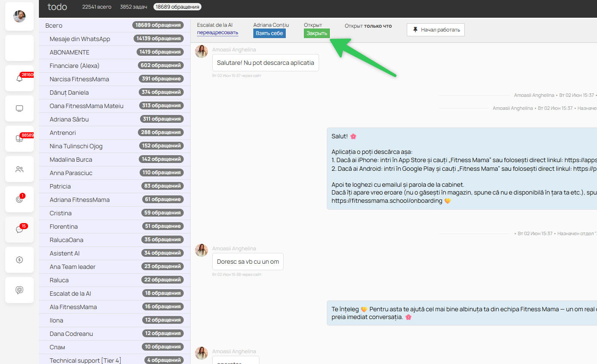Image resolution: width=597 pixels, height=364 pixels.
Task: Select 'Ala FitnessMama' row
Action: click(x=115, y=307)
